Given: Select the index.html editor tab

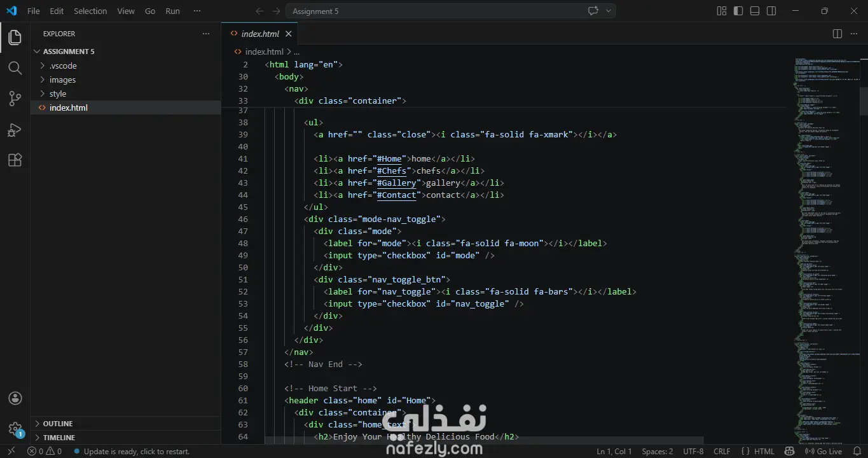Looking at the screenshot, I should 260,34.
